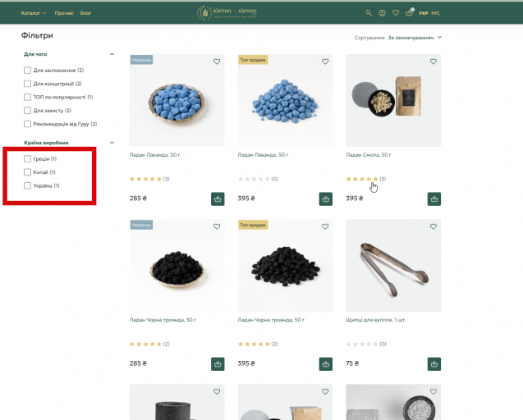Open Ладан Чорна троянда, 50 г link
523x420 pixels.
(271, 320)
